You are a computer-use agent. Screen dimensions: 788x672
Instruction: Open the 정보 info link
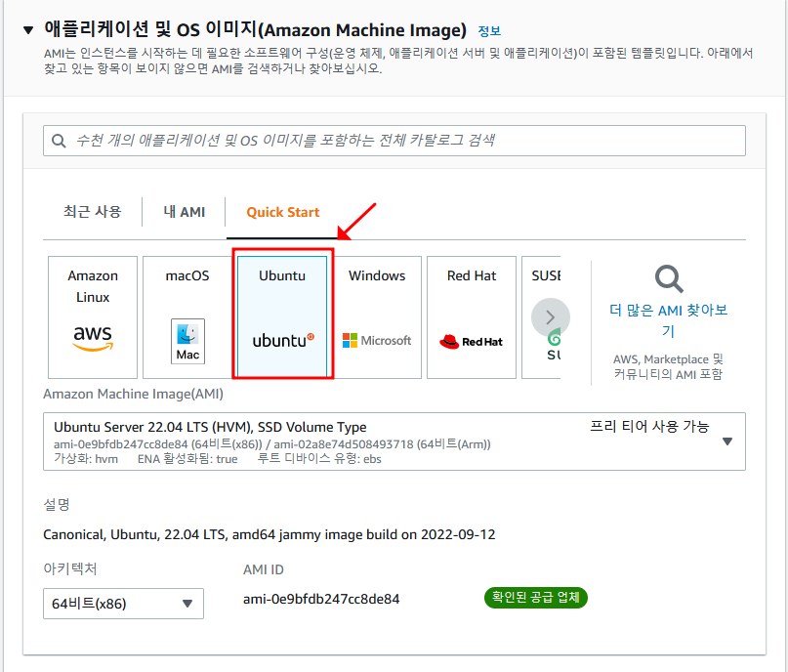click(x=489, y=31)
